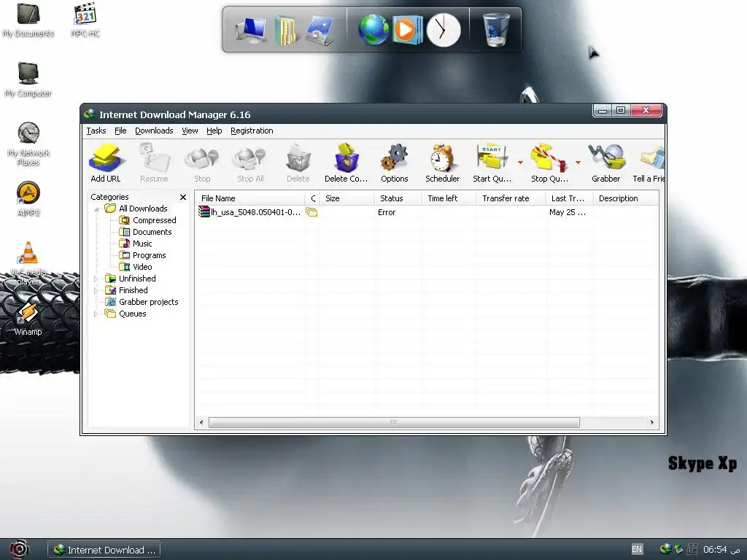Open the Registration menu
747x560 pixels.
coord(252,131)
